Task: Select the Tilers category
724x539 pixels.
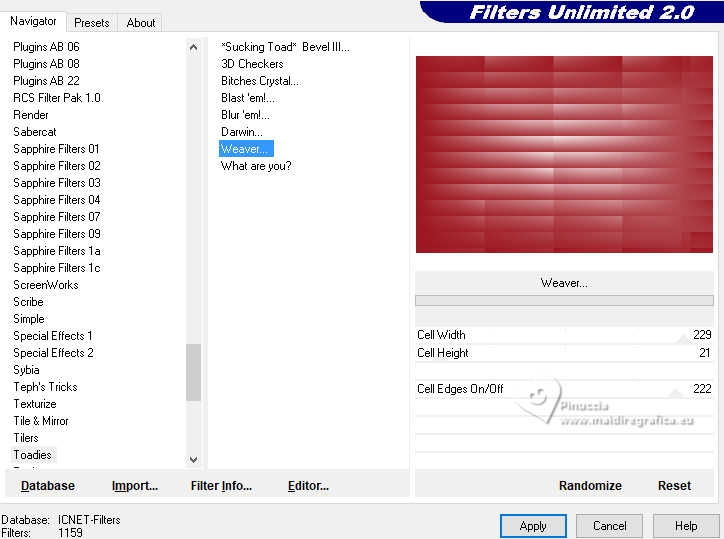Action: point(26,438)
